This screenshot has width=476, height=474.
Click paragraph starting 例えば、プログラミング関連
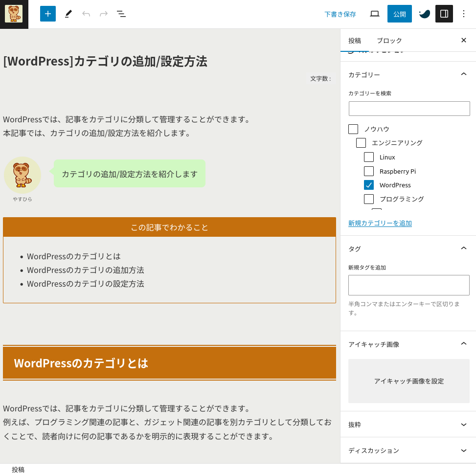coord(168,429)
